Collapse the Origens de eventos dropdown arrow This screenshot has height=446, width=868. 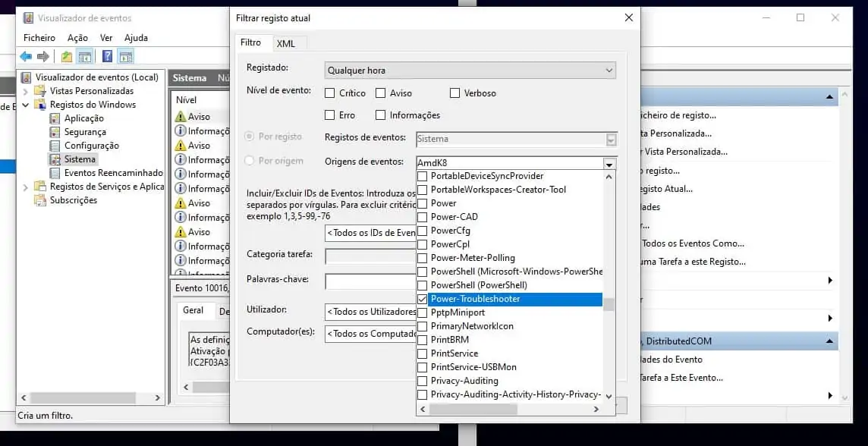[609, 163]
